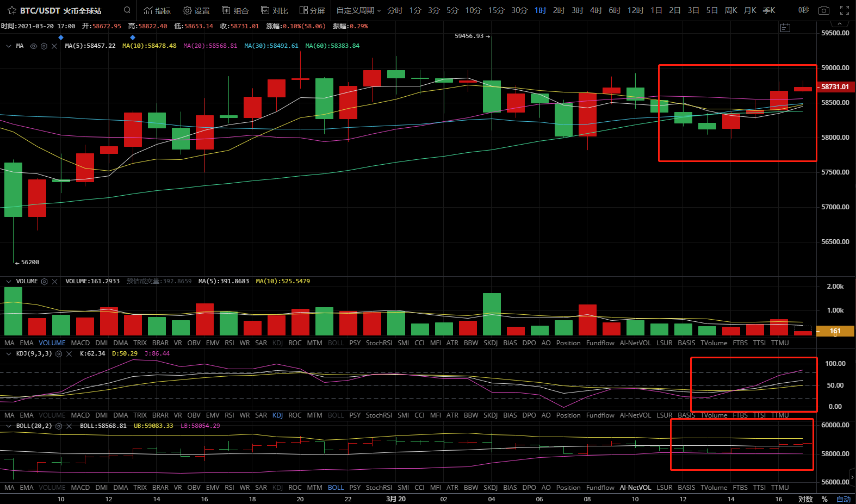Open the calendar events icon on chart

pyautogui.click(x=785, y=28)
